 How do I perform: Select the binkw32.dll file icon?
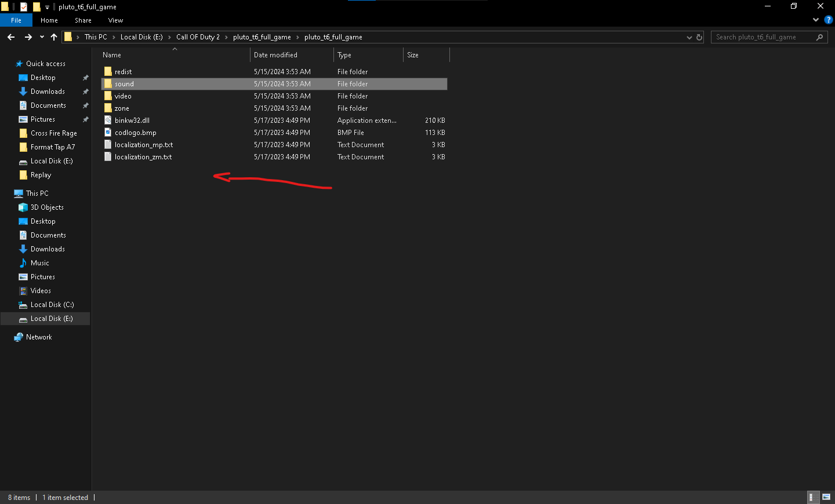pos(108,120)
